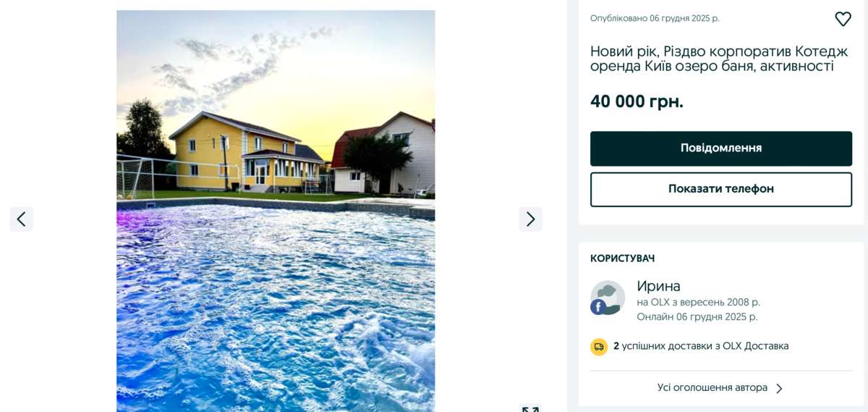
Task: Click the yellow OLX delivery truck icon
Action: 599,347
